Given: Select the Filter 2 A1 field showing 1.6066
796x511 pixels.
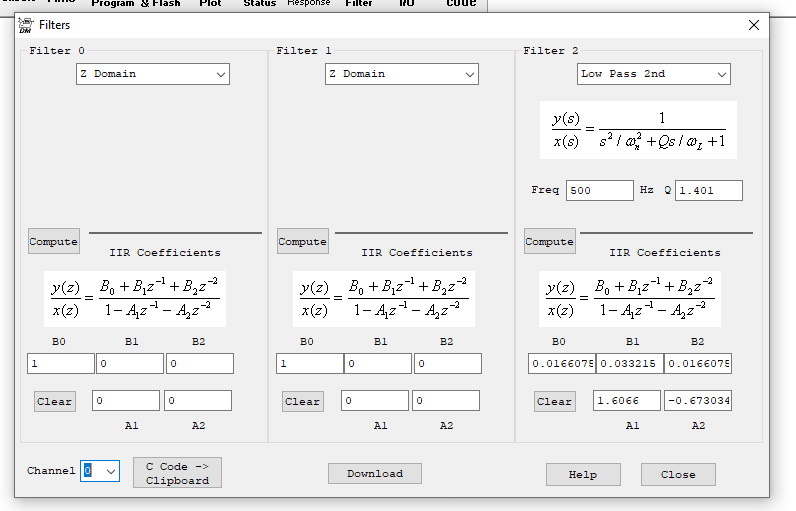Looking at the screenshot, I should click(627, 400).
